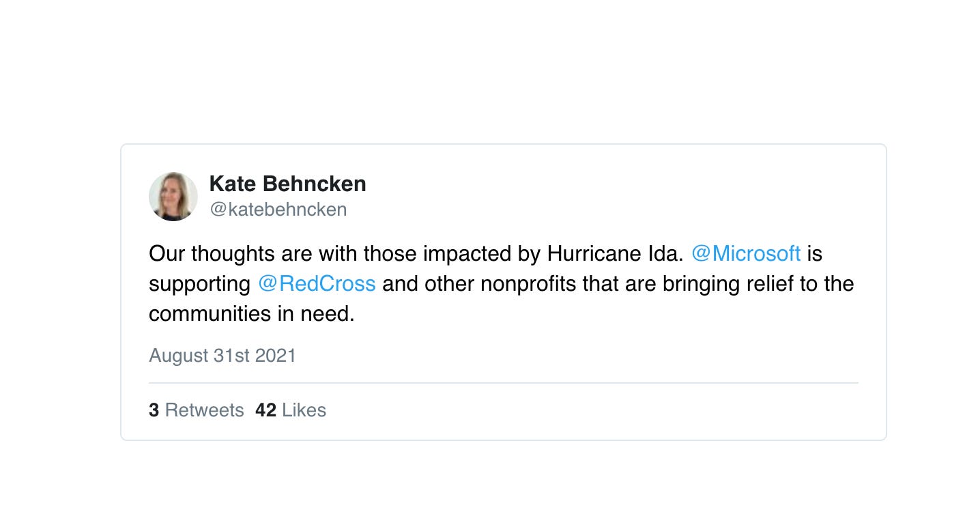Click the divider line above retweet counts
Viewport: 980px width, 527px height.
tap(504, 382)
